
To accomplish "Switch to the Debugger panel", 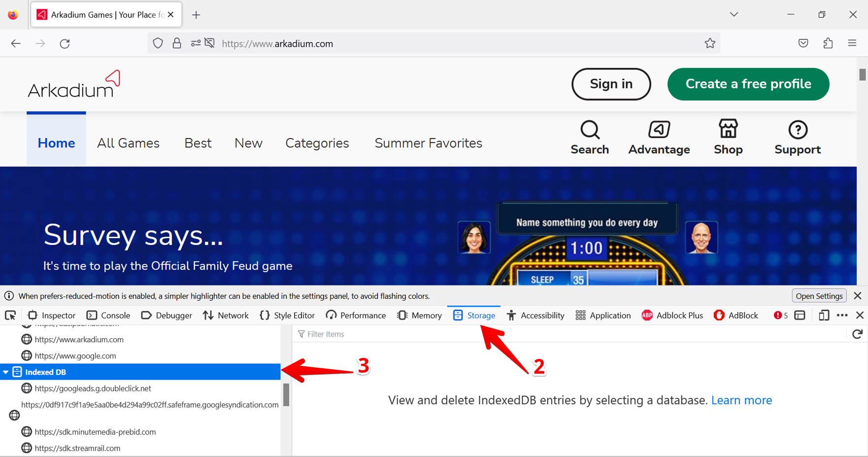I will 167,316.
